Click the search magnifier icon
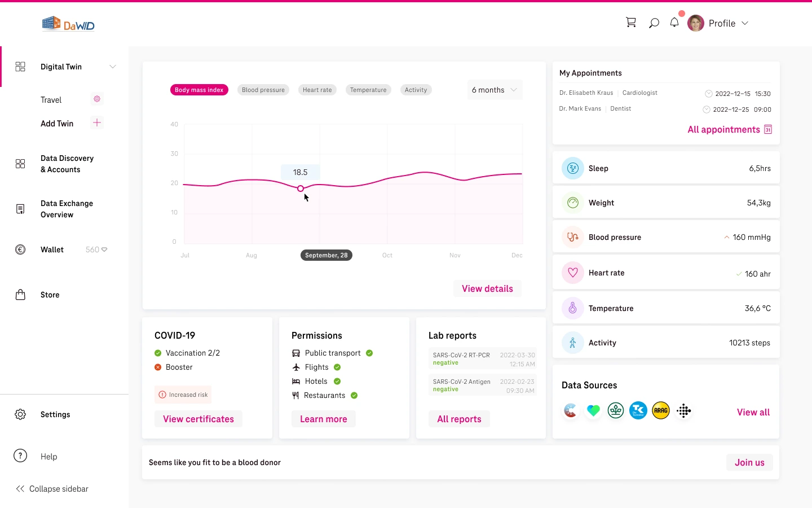Viewport: 812px width, 508px height. click(654, 23)
